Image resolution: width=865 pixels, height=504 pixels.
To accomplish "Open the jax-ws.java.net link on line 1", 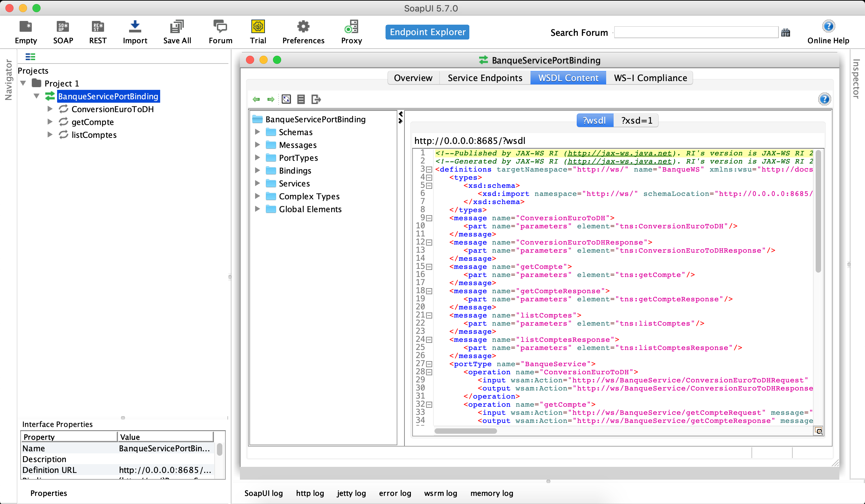I will tap(619, 153).
